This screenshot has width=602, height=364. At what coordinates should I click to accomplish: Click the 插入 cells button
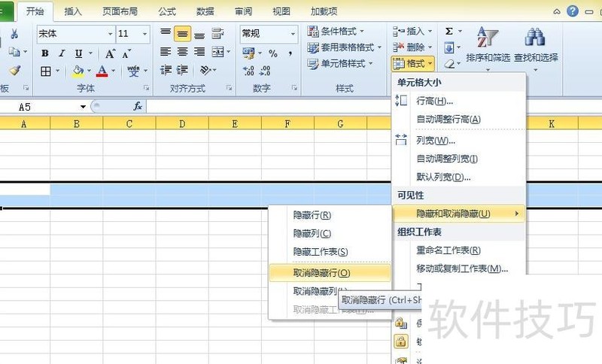click(412, 31)
